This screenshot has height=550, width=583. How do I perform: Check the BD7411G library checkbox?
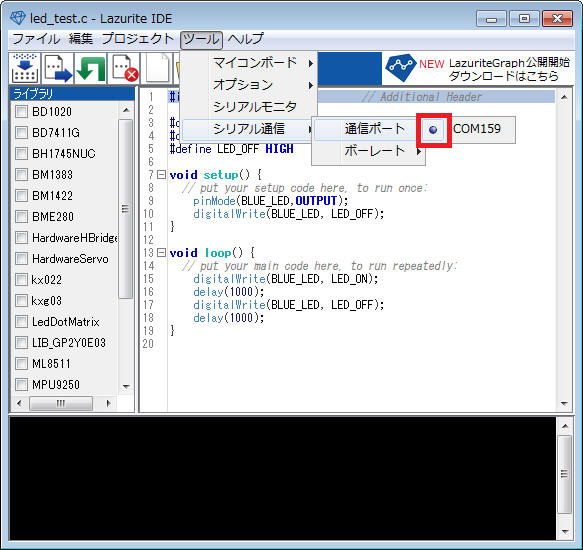[22, 132]
